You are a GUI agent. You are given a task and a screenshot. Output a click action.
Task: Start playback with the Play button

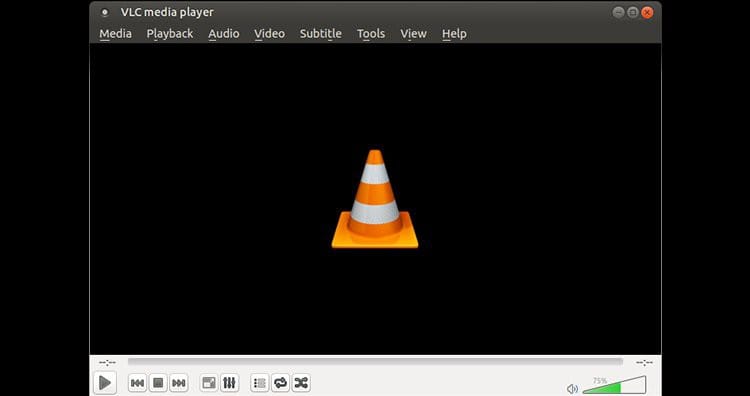[x=105, y=383]
